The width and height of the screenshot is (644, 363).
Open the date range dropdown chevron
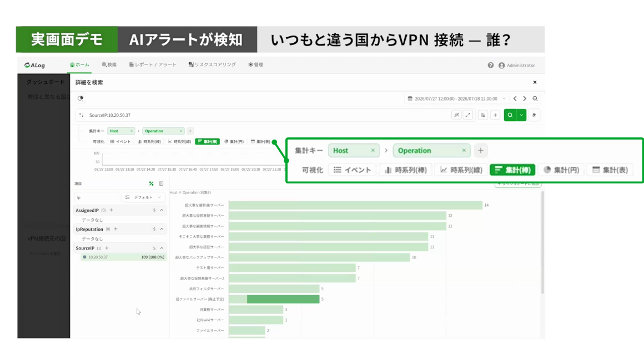pyautogui.click(x=504, y=98)
